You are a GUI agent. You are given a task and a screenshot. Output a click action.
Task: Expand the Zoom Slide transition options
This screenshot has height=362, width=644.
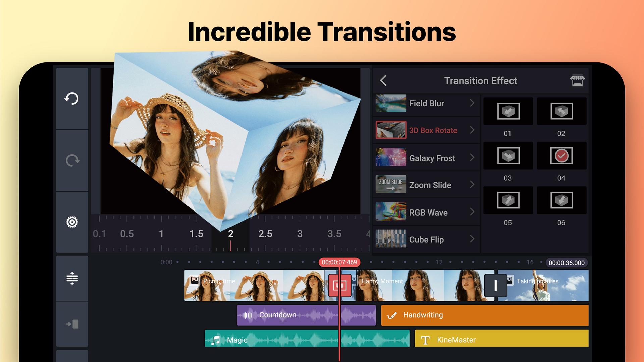[473, 185]
